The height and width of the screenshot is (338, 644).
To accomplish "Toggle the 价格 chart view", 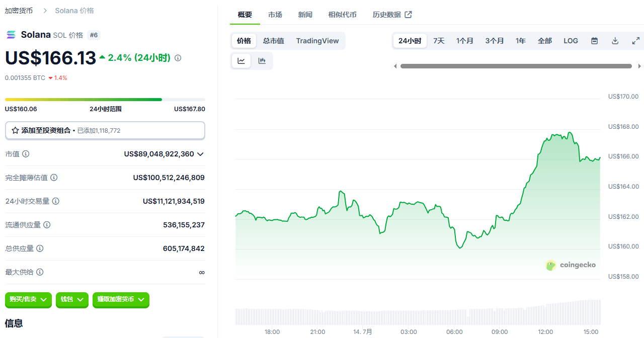I will tap(244, 41).
